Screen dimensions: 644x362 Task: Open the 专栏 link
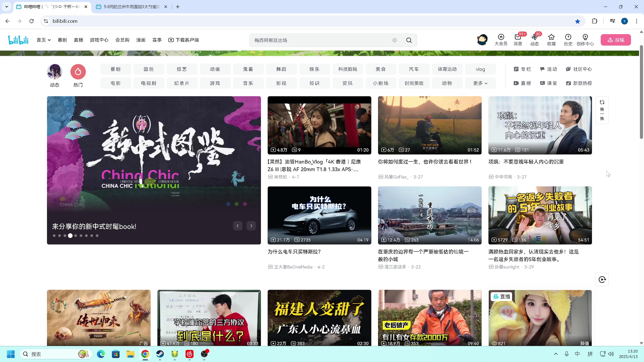pyautogui.click(x=522, y=69)
